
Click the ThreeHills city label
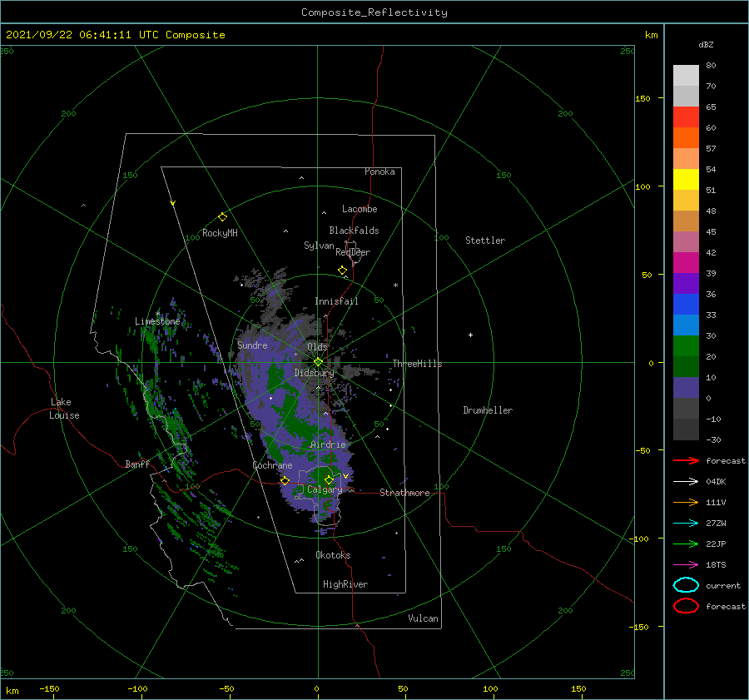(x=417, y=364)
